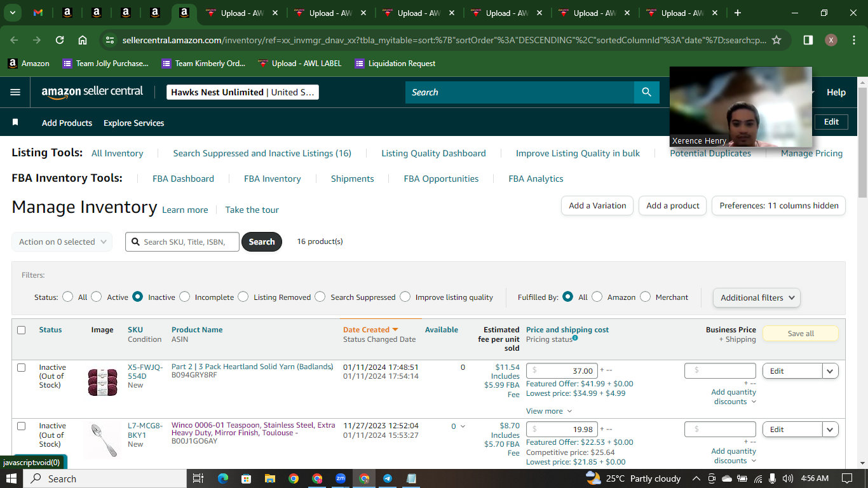Viewport: 868px width, 488px height.
Task: Open the Heartland Solid Yarn product link
Action: tap(252, 367)
